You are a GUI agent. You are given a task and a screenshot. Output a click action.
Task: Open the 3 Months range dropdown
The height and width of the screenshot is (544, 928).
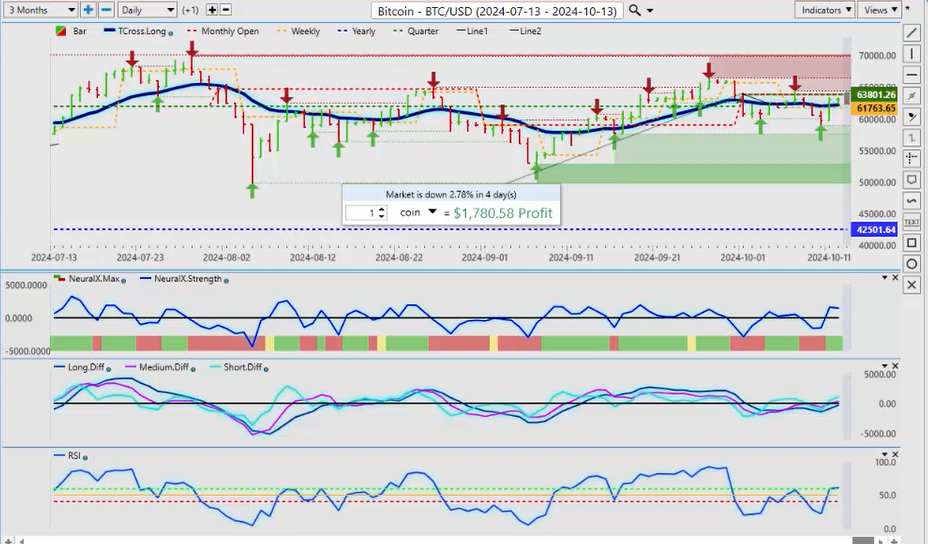point(41,9)
